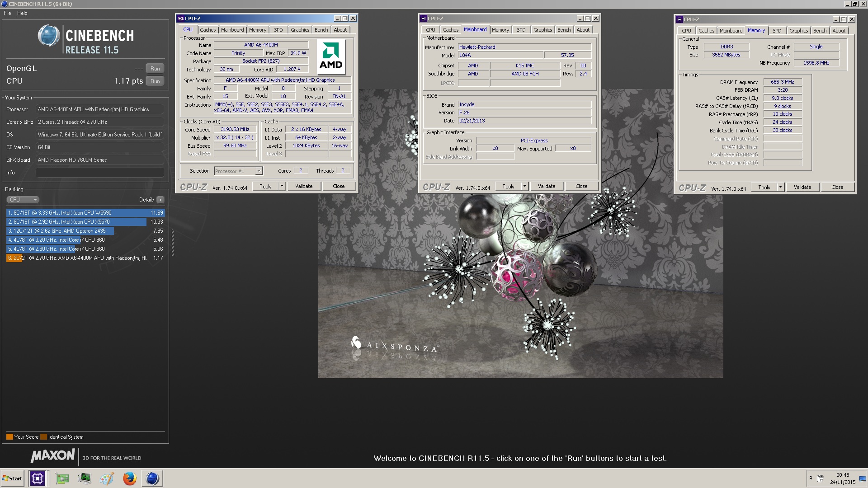Click Validate in first CPU-Z window

coord(304,186)
